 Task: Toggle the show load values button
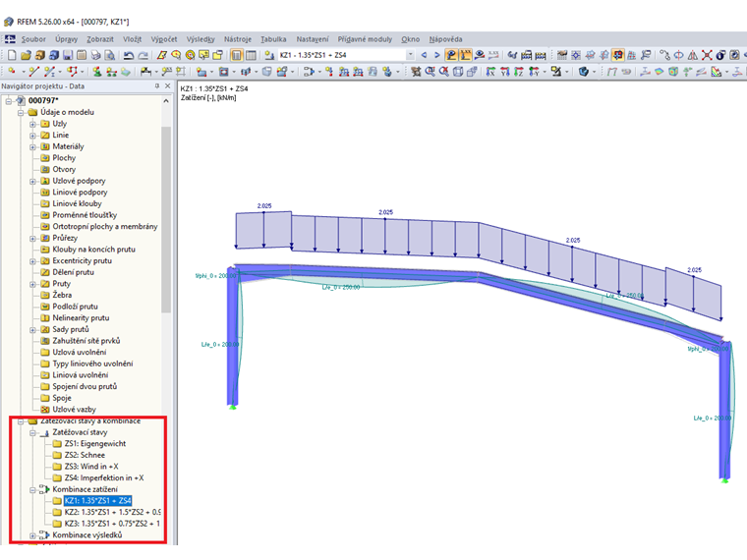465,55
